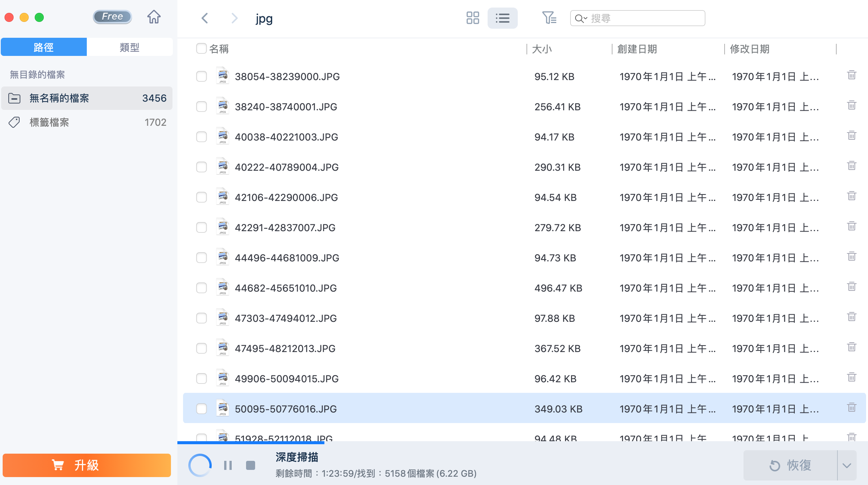Pause the deep scan
The height and width of the screenshot is (485, 868).
(228, 465)
